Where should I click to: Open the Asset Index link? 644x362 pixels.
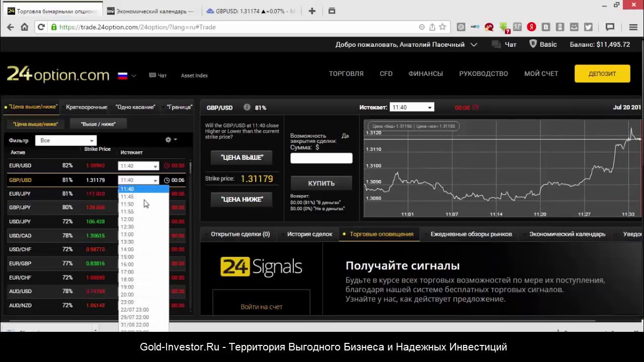point(194,75)
